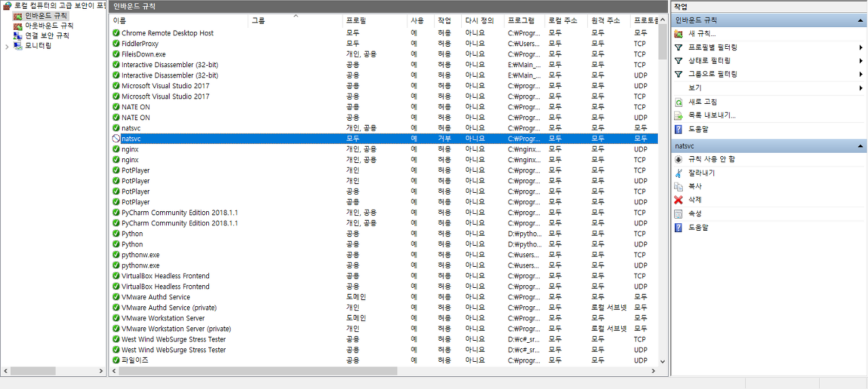Screen dimensions: 868x389
Task: Select the nginx rule with UDP protocol
Action: tap(384, 149)
